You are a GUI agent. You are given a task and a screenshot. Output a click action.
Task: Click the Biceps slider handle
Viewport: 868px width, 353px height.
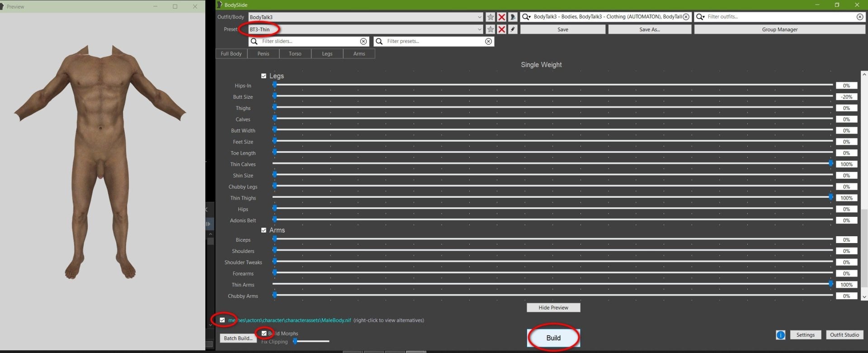[274, 239]
